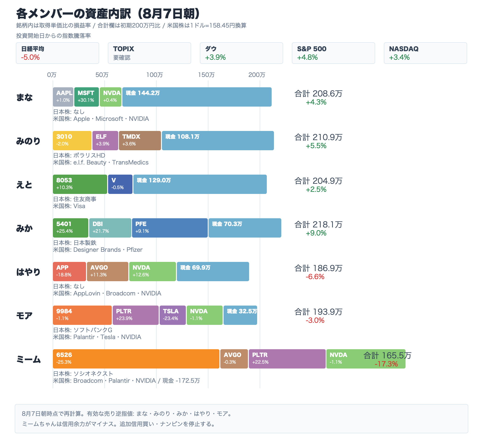The height and width of the screenshot is (448, 483).
Task: Select the TMDX +3.6% bar segment
Action: pyautogui.click(x=140, y=141)
